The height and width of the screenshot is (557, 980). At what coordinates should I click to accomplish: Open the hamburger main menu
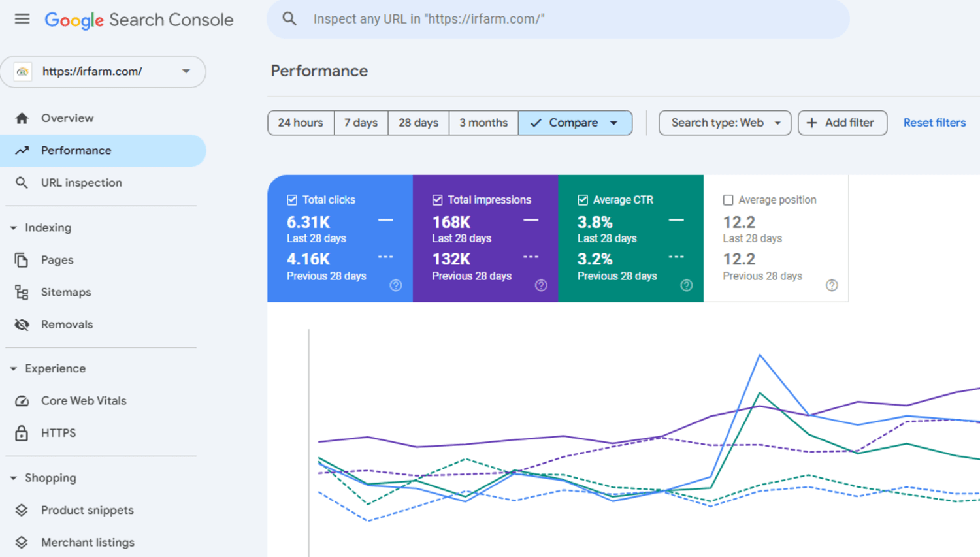tap(22, 19)
